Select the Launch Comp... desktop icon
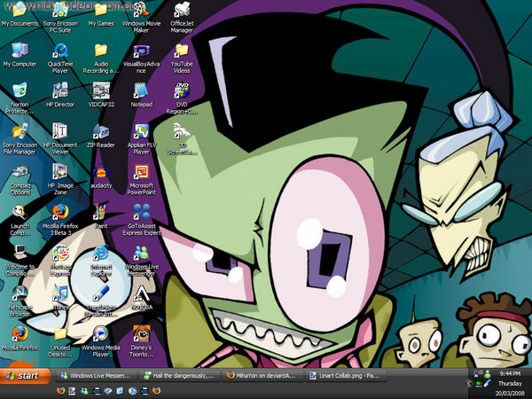The height and width of the screenshot is (399, 532). (20, 220)
